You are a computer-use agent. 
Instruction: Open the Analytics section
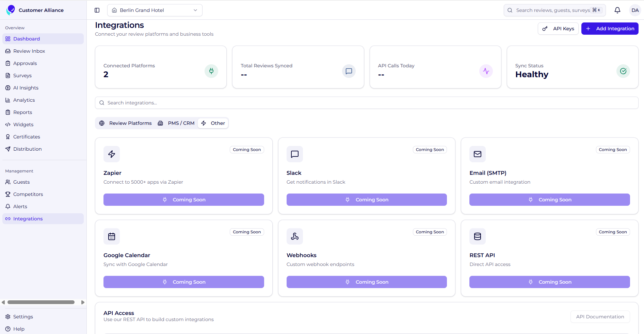(x=43, y=100)
